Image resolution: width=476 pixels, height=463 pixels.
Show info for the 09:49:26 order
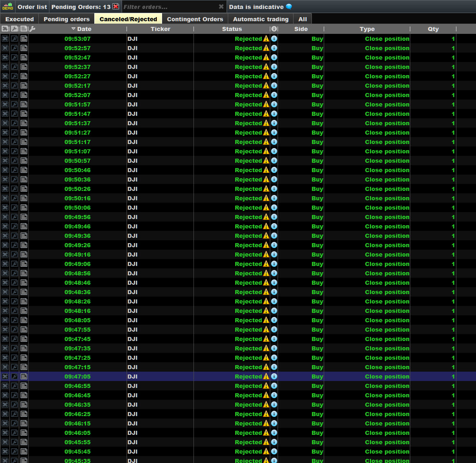(274, 245)
